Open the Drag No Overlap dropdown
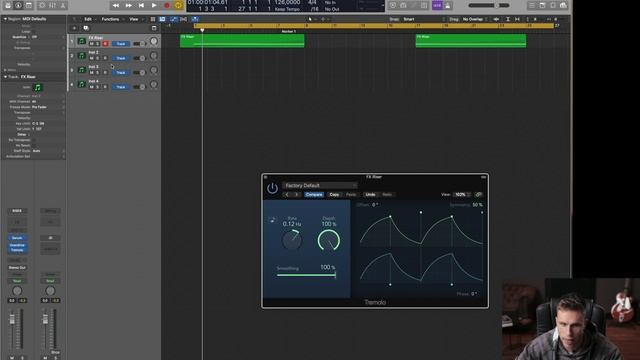Viewport: 640px width, 360px height. 475,19
